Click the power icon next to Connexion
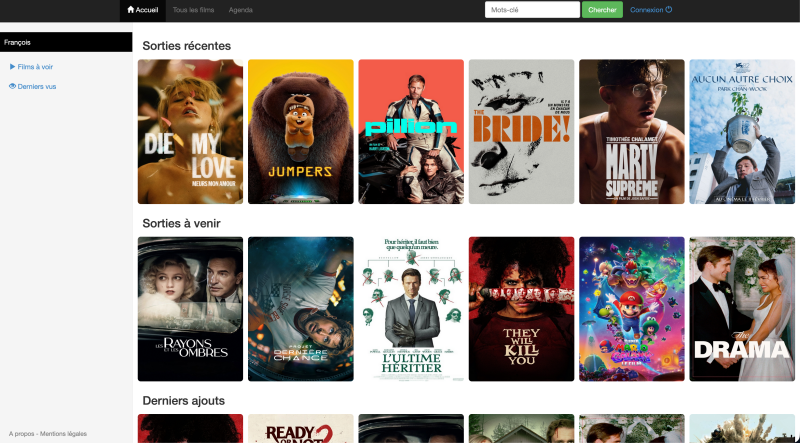Image resolution: width=800 pixels, height=443 pixels. coord(669,9)
